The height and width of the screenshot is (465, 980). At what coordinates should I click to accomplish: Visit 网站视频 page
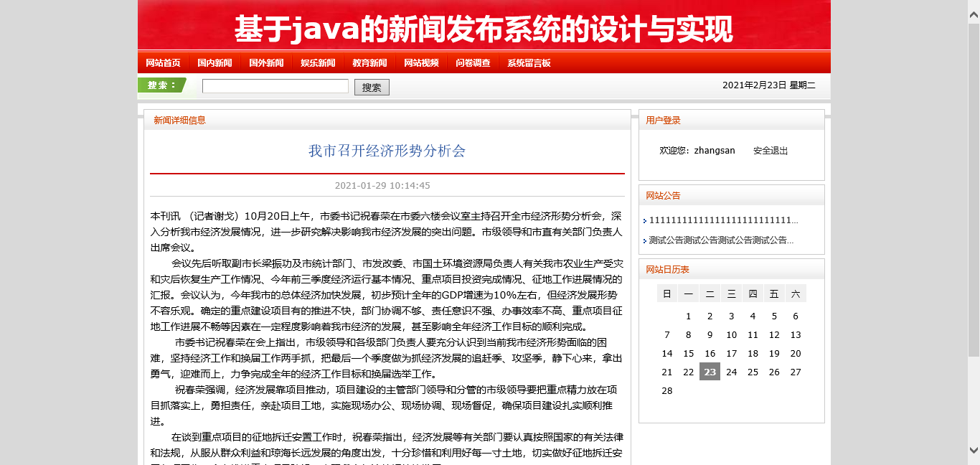tap(421, 63)
